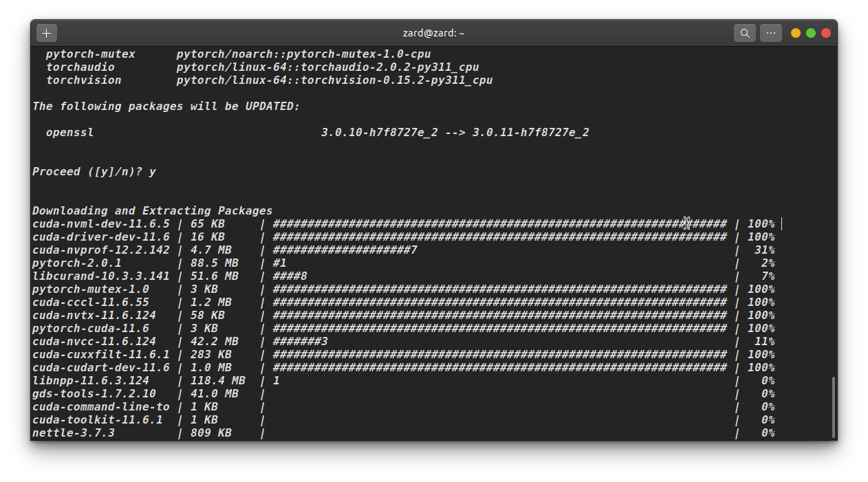Viewport: 868px width, 482px height.
Task: Click 'The following packages will be UPDATED' line
Action: [166, 107]
